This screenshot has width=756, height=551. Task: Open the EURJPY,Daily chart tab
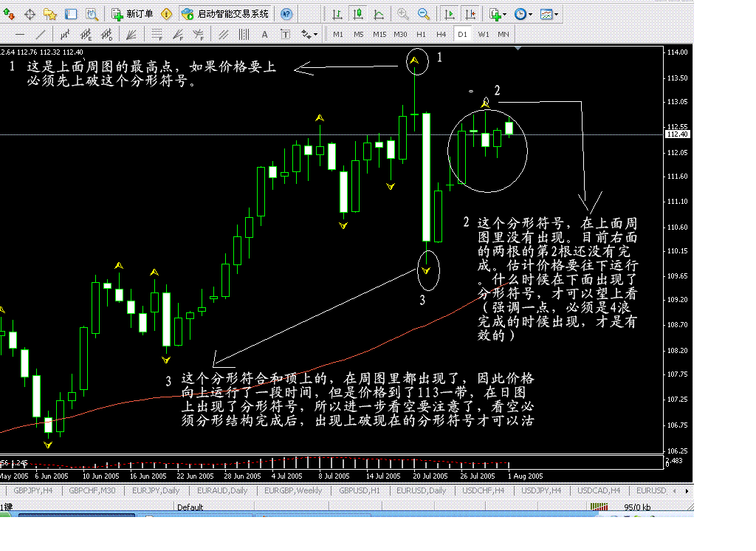point(156,490)
